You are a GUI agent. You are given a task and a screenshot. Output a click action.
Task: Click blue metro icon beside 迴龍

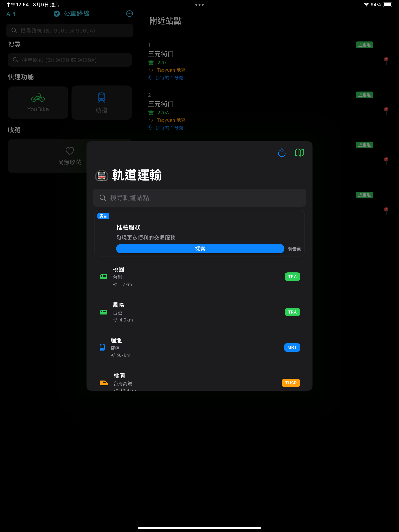102,348
